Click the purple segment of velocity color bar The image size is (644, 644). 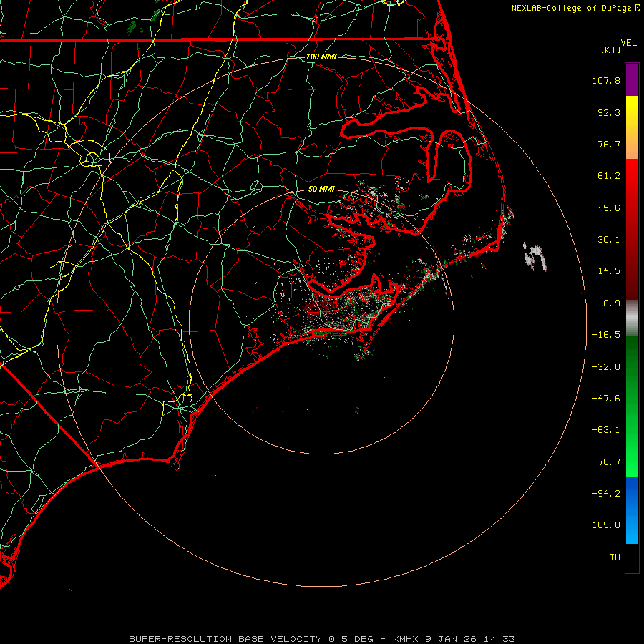pyautogui.click(x=632, y=79)
